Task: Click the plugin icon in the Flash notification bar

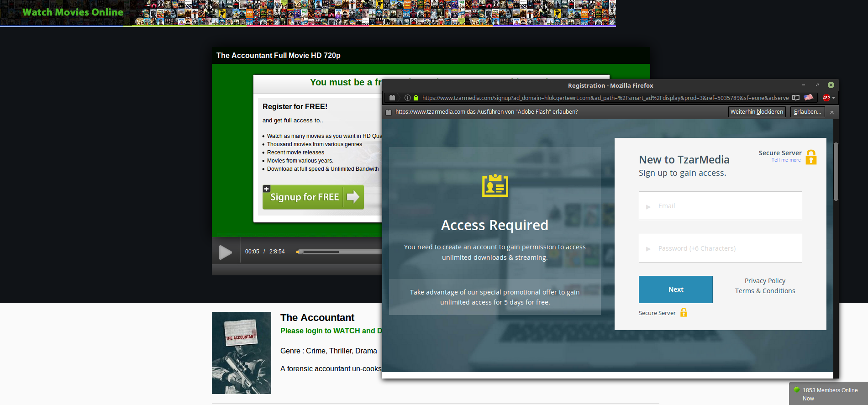Action: 389,112
